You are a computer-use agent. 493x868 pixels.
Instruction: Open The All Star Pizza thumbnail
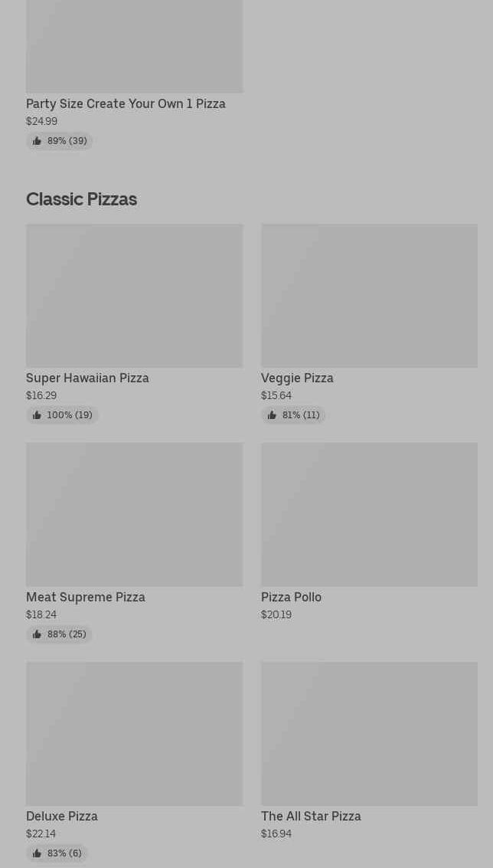(369, 733)
